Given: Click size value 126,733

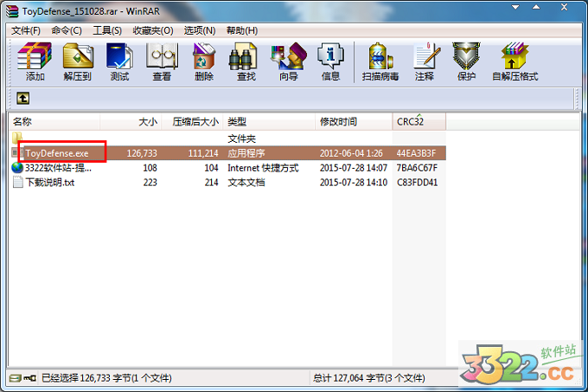Looking at the screenshot, I should pyautogui.click(x=142, y=153).
